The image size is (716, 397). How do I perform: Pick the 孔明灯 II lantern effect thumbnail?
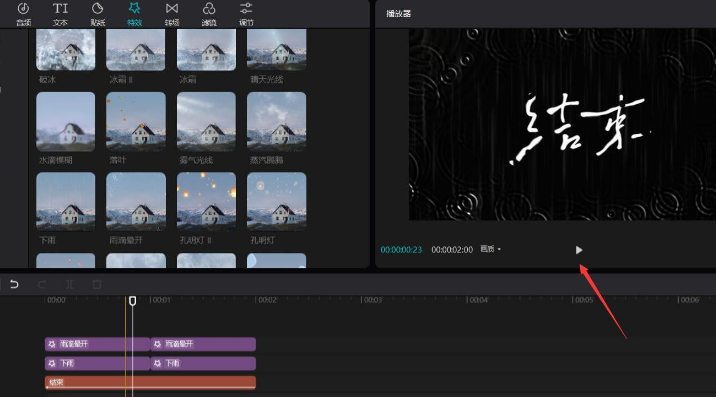click(x=206, y=201)
